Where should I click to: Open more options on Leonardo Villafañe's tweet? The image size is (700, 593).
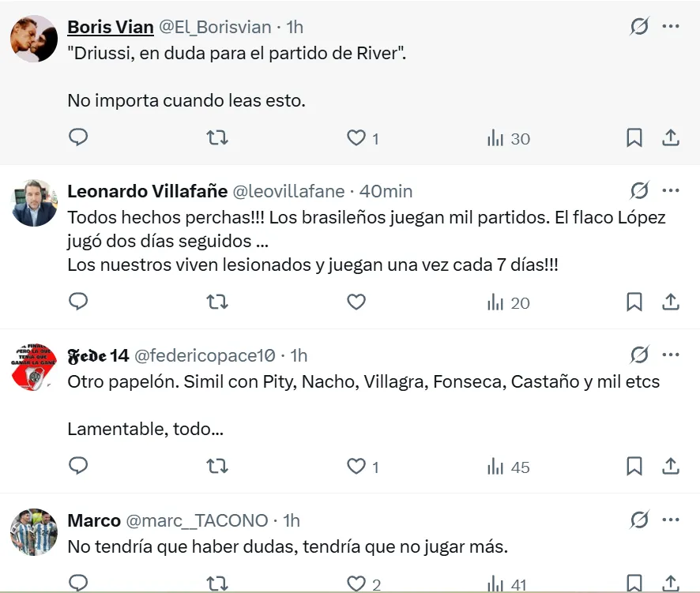coord(671,191)
